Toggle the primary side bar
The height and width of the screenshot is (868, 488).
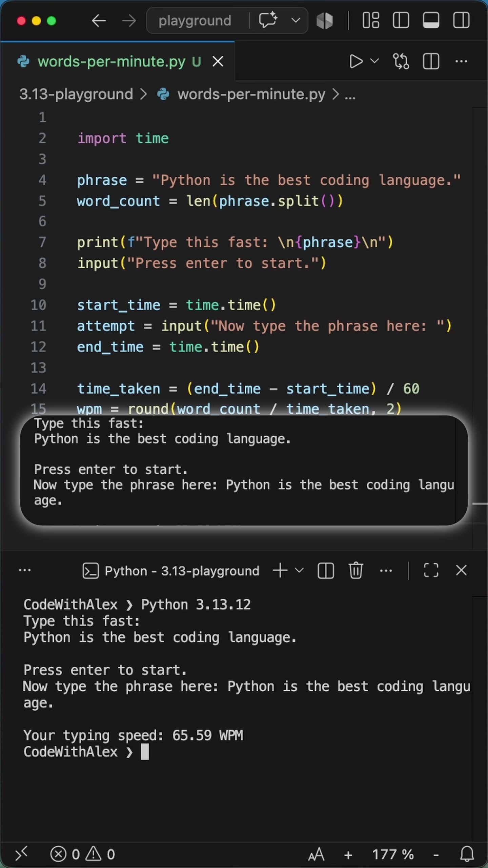tap(401, 20)
